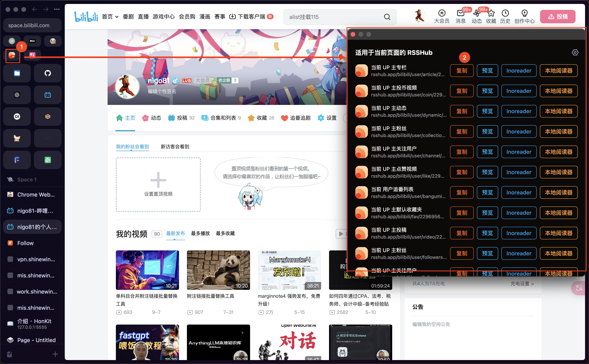Image resolution: width=589 pixels, height=364 pixels.
Task: Open 充电设置 link
Action: click(522, 284)
